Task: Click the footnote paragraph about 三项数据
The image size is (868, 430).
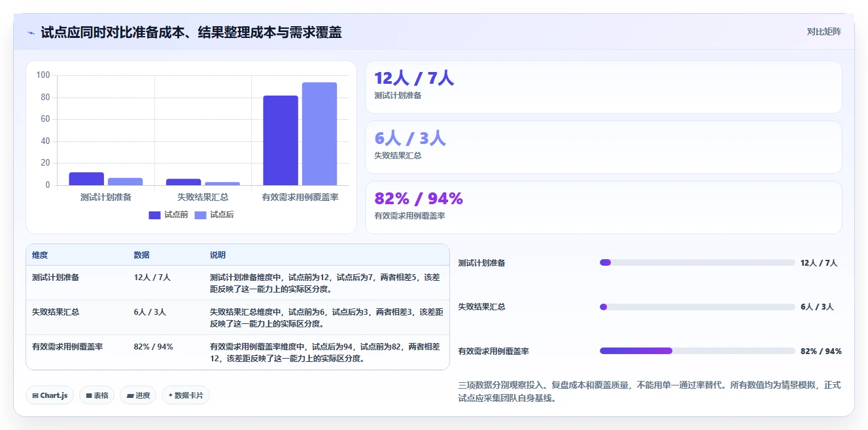Action: click(650, 391)
